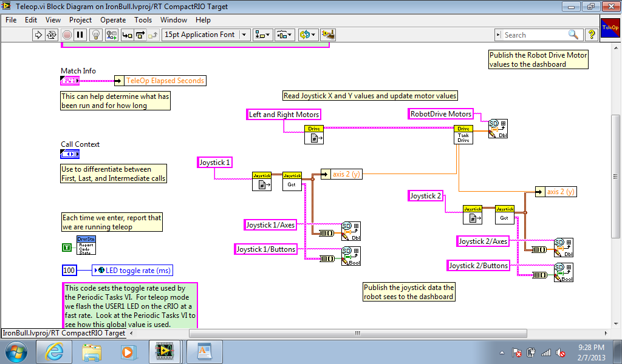Open the File menu
The width and height of the screenshot is (622, 364).
[11, 20]
